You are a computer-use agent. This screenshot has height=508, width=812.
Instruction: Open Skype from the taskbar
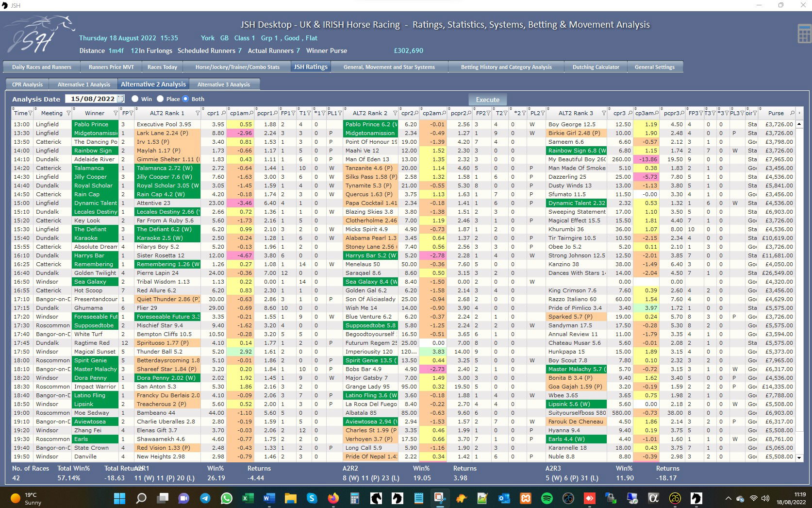(312, 498)
